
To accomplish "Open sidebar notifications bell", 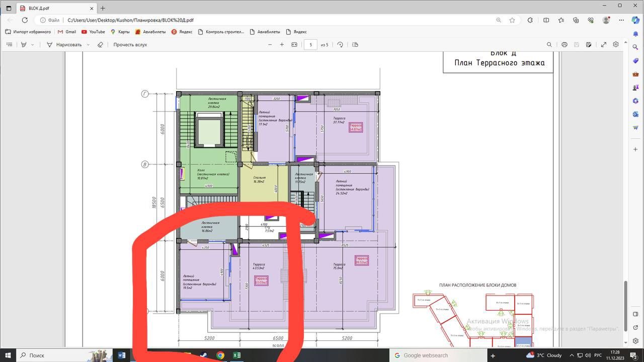I will click(635, 34).
